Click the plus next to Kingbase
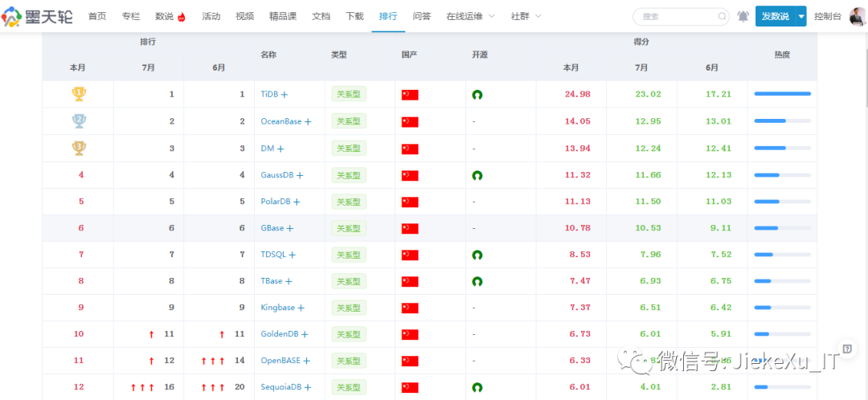 click(x=301, y=308)
